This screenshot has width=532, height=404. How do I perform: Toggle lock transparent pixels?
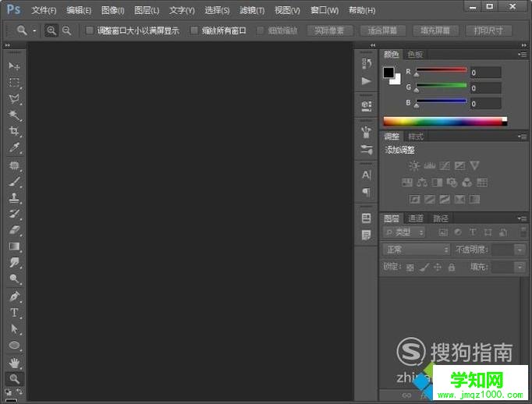pos(410,268)
